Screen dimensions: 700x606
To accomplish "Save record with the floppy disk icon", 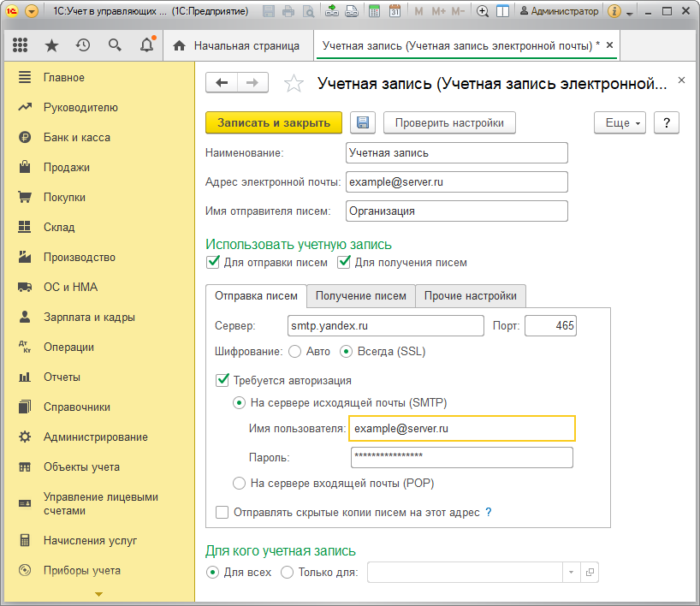I will (x=363, y=123).
